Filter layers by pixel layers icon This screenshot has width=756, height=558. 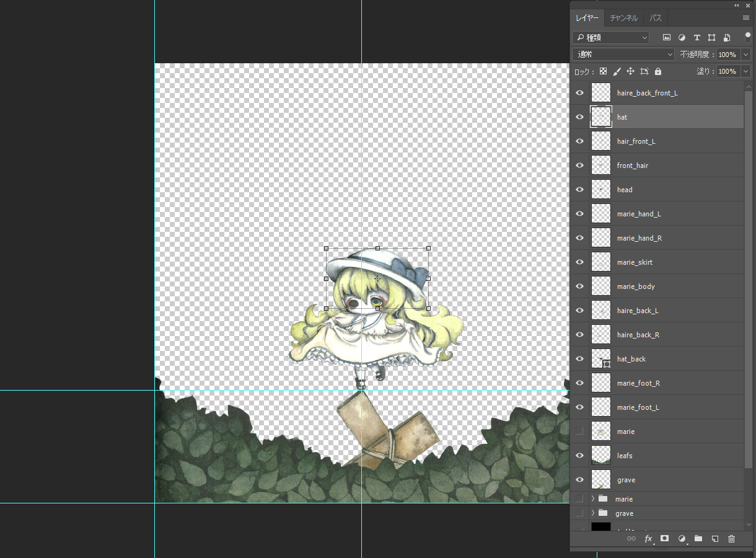667,37
